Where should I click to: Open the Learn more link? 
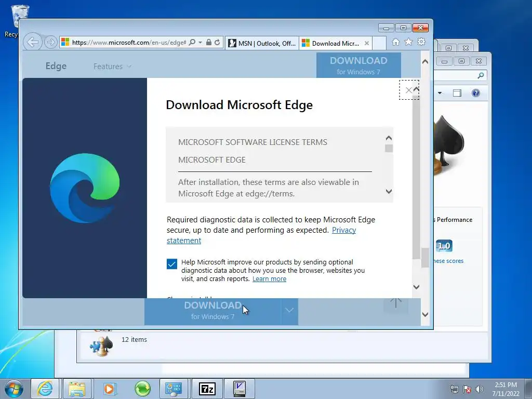pyautogui.click(x=269, y=279)
